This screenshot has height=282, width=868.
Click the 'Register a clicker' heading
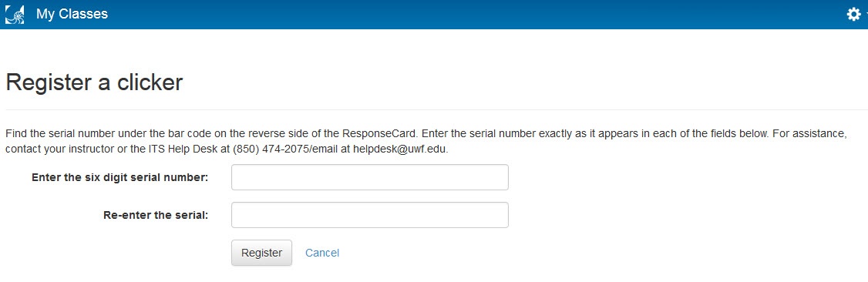(94, 82)
